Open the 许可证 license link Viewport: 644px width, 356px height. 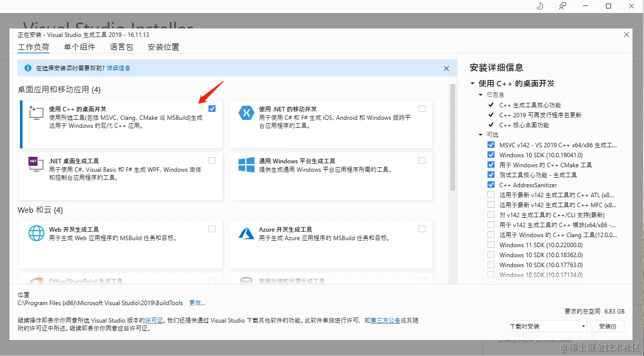tap(154, 320)
